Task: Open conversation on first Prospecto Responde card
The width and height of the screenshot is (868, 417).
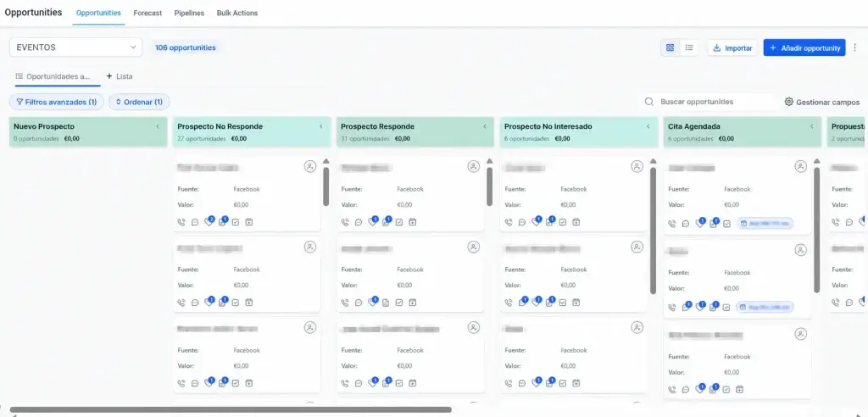Action: [x=359, y=222]
